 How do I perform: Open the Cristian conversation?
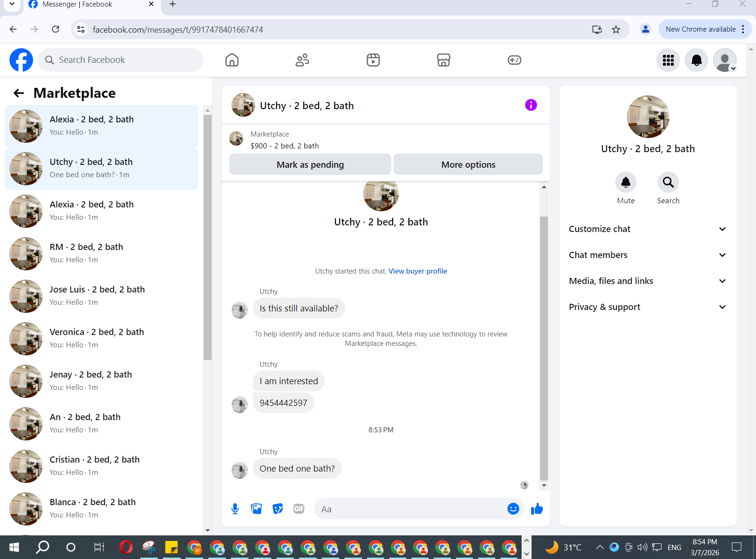click(x=101, y=466)
